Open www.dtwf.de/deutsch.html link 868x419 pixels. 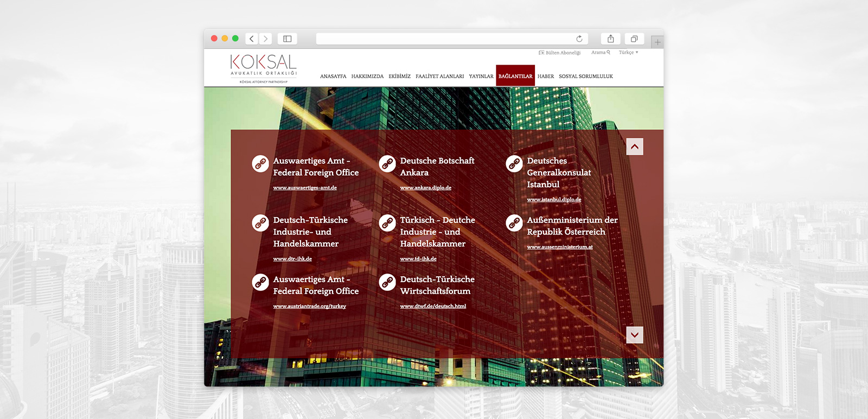point(433,306)
